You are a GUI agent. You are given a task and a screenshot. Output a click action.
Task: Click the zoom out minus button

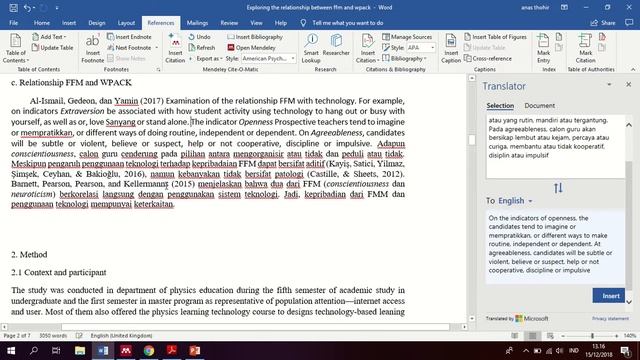pyautogui.click(x=563, y=336)
